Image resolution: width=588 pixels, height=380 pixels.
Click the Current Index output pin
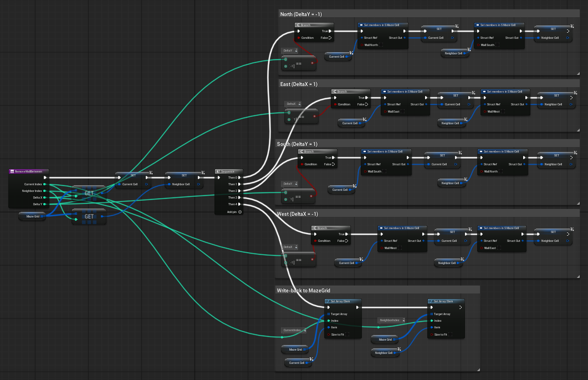click(45, 184)
